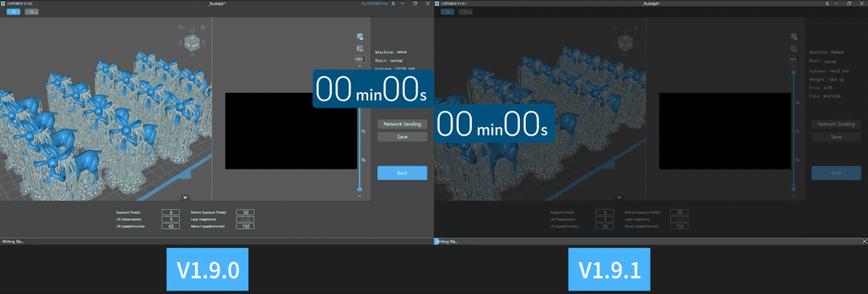Click the Bottom Exposure Time field showing 50
This screenshot has width=868, height=294.
(245, 212)
